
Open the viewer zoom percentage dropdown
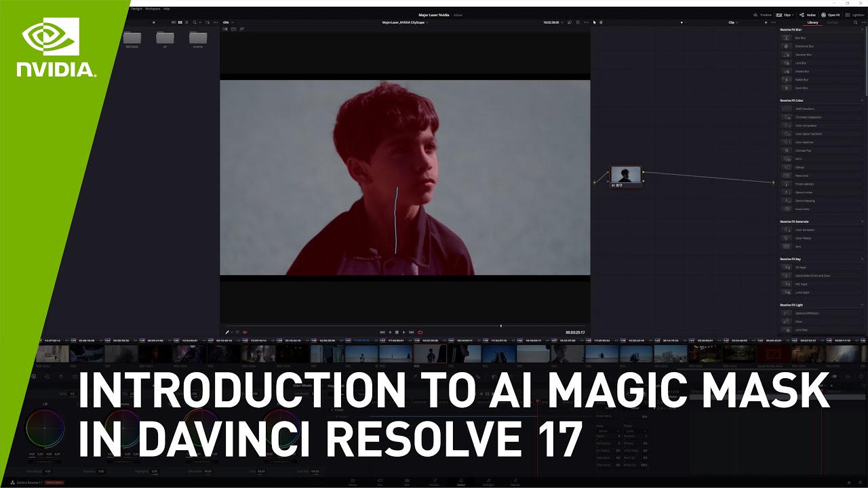(228, 22)
